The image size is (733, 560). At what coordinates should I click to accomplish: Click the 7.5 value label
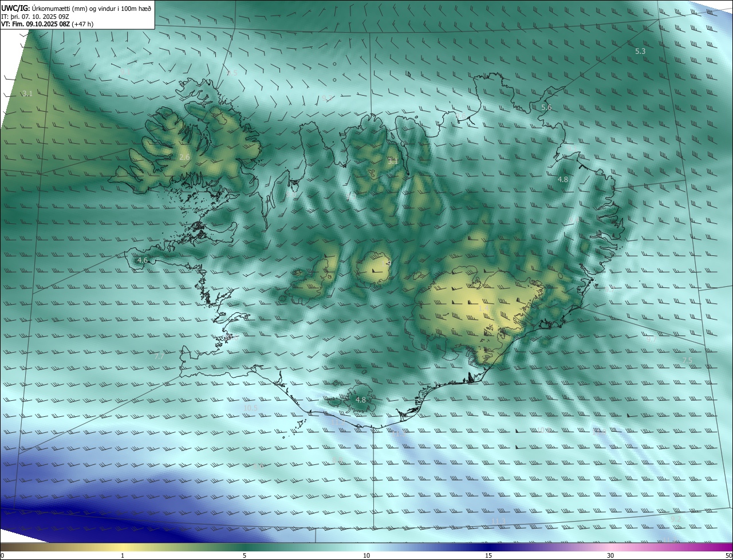(687, 361)
